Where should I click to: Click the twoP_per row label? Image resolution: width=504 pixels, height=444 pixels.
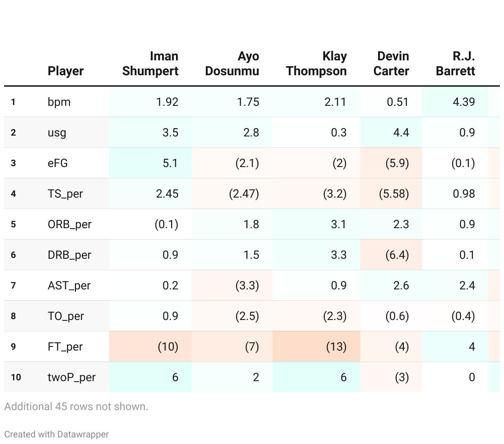click(71, 377)
